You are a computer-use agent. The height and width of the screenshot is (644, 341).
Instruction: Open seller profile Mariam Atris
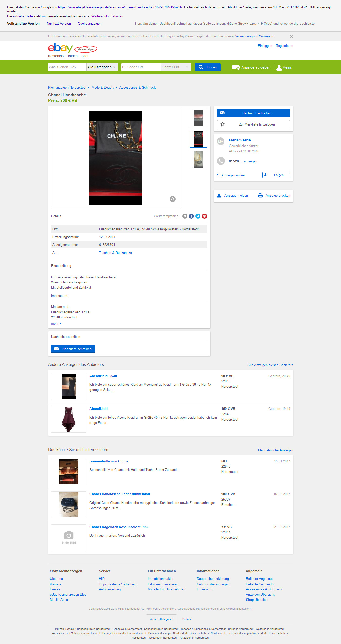click(x=240, y=140)
